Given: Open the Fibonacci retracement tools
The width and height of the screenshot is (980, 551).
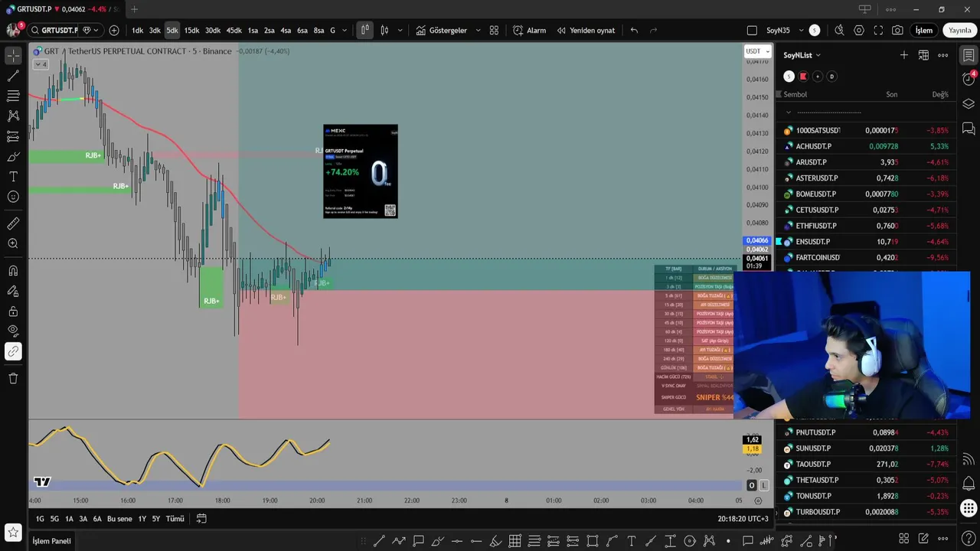Looking at the screenshot, I should [13, 96].
